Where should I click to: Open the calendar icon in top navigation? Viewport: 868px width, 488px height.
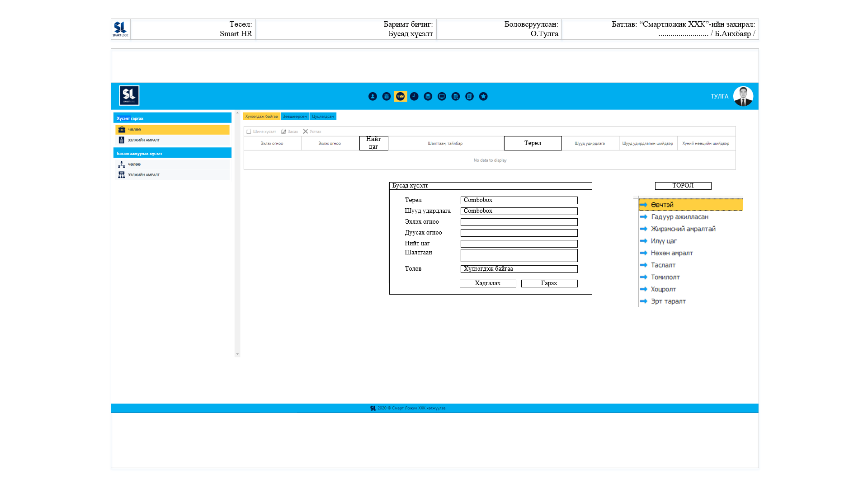pos(387,96)
